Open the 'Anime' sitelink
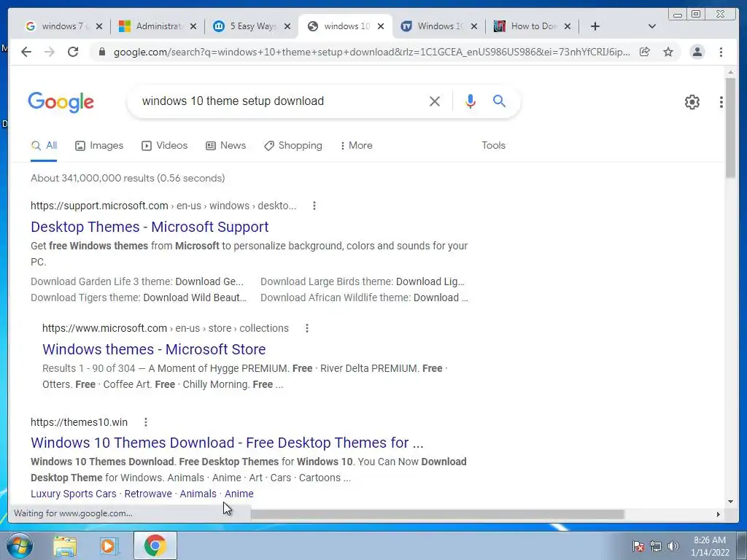747x560 pixels. [239, 494]
